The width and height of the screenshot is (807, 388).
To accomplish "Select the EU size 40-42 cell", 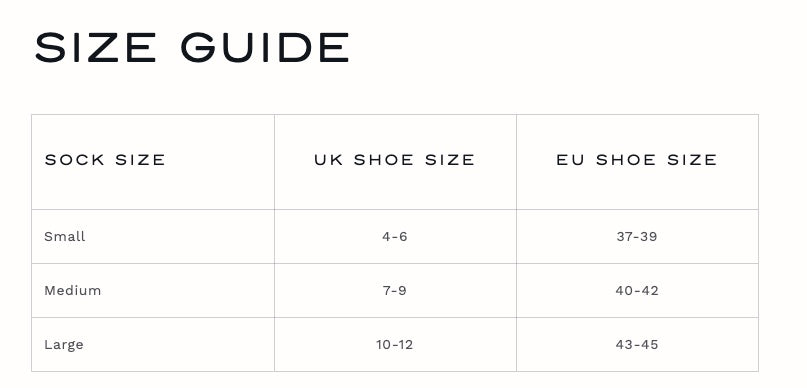I will pos(637,290).
